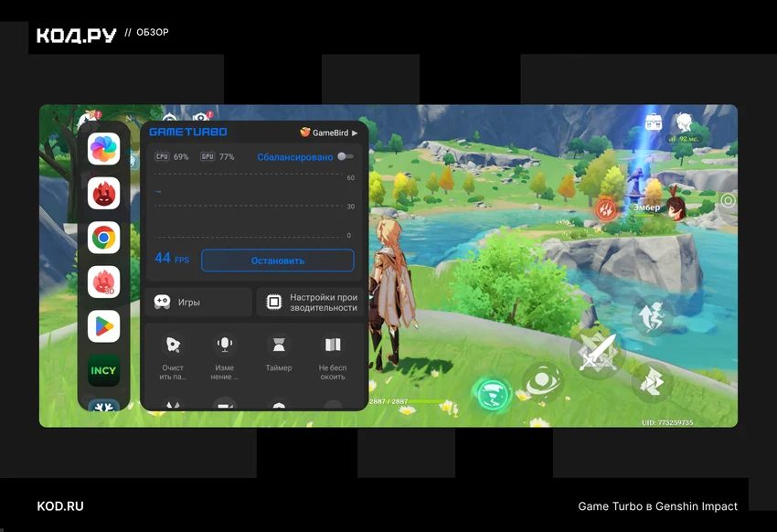Tap the target circle icon at screen edge
Screen dimensions: 777x532
click(728, 200)
